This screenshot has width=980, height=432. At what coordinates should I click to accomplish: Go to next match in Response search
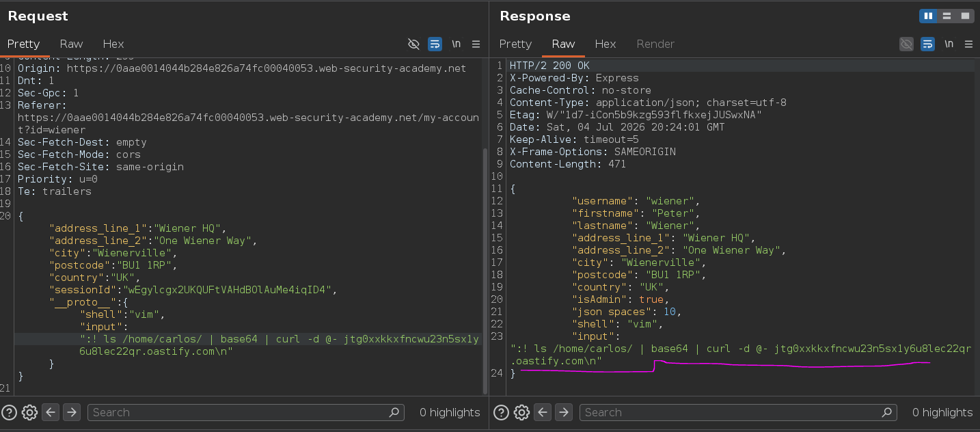(563, 412)
